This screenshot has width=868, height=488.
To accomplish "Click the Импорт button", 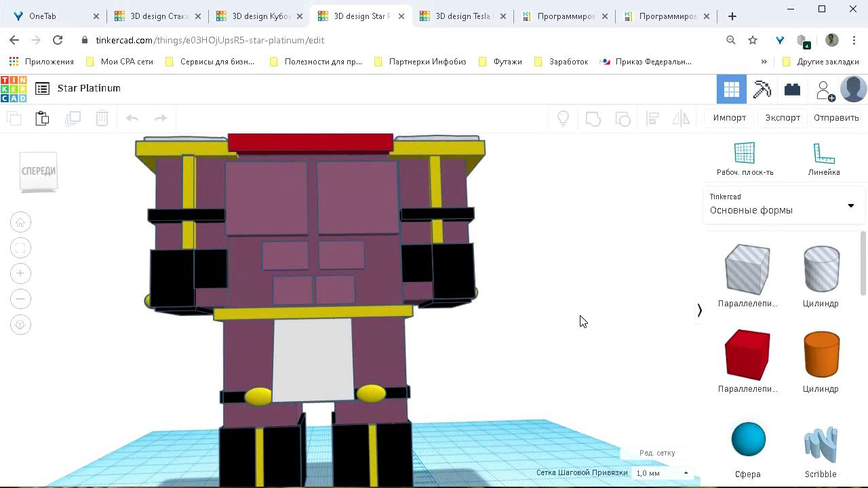I will (x=730, y=118).
